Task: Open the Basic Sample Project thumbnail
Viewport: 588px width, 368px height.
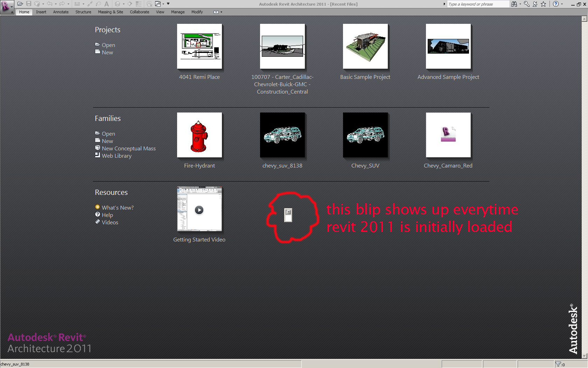Action: coord(365,46)
